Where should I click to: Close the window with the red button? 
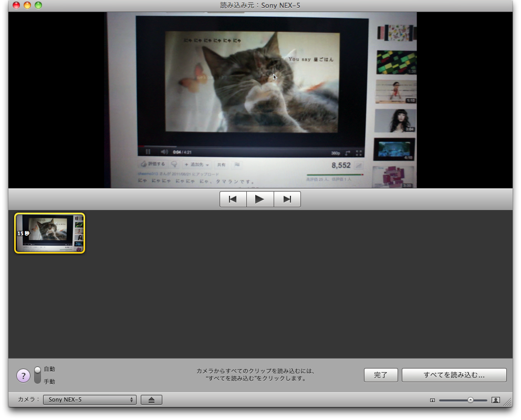[x=16, y=5]
